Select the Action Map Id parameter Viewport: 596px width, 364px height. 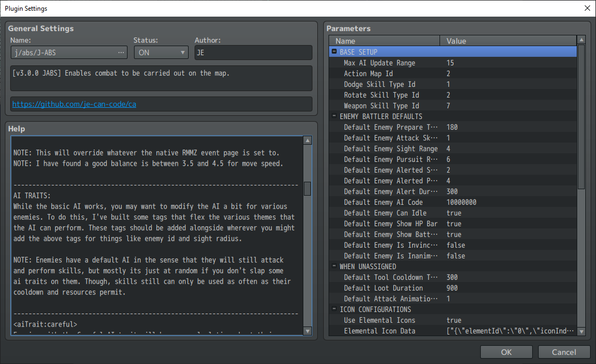click(x=453, y=73)
